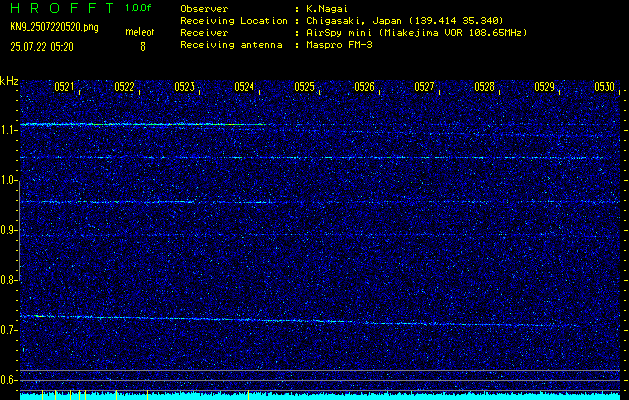Select the observer name K.Nagai
Viewport: 629px width, 400px height.
325,9
